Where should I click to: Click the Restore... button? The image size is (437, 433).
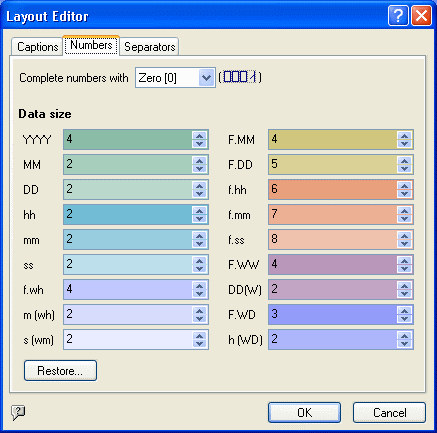[60, 370]
